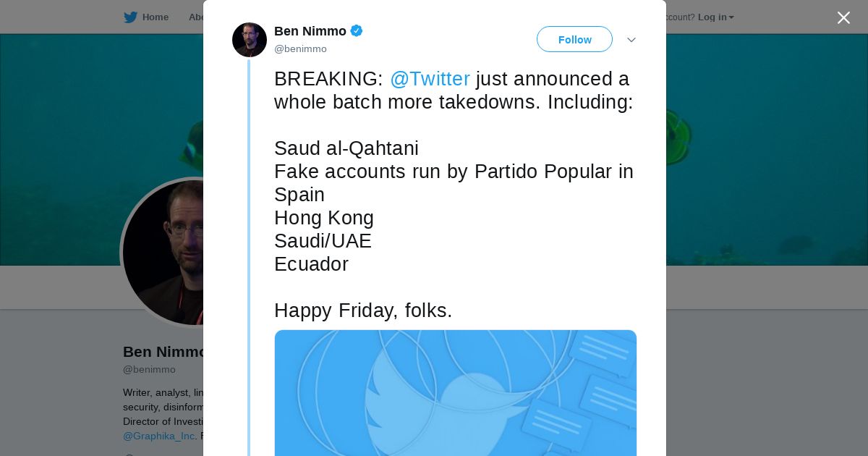This screenshot has width=868, height=456.
Task: Click the @benimmo handle under profile name
Action: coord(149,369)
